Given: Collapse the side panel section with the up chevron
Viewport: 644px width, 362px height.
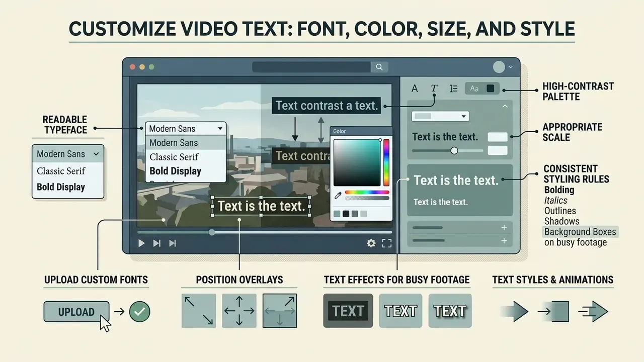Looking at the screenshot, I should click(505, 107).
